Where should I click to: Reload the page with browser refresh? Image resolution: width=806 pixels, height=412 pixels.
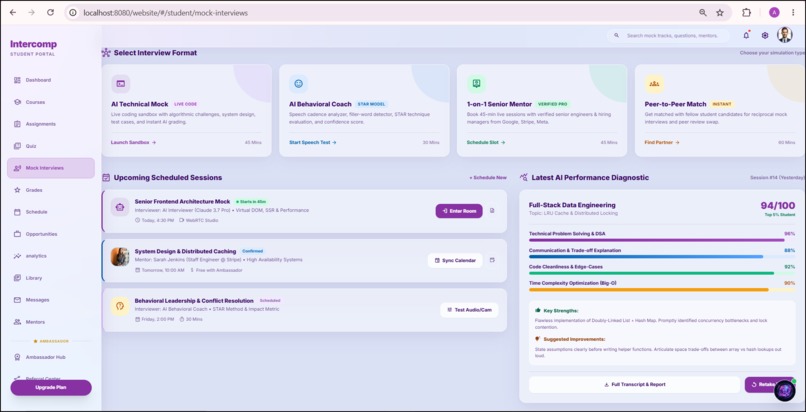tap(50, 12)
